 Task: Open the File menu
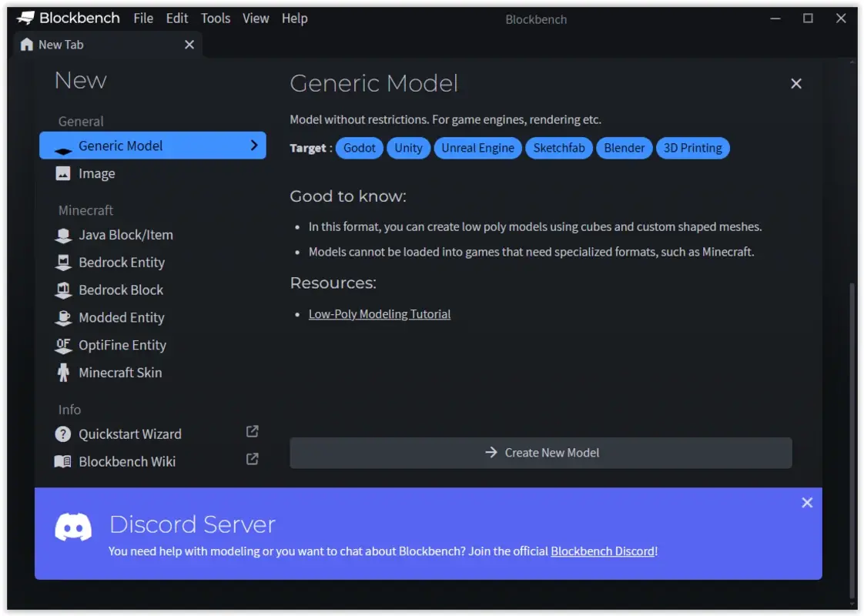(x=143, y=18)
